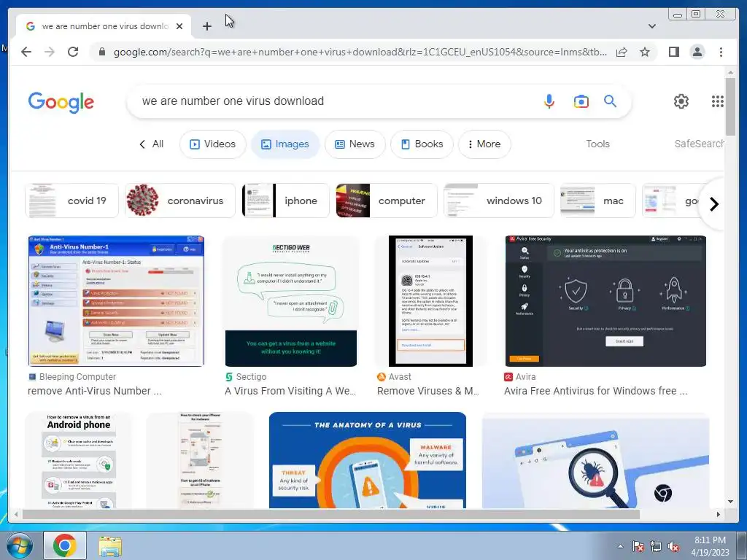Start search by voice microphone
The width and height of the screenshot is (747, 560).
tap(549, 101)
